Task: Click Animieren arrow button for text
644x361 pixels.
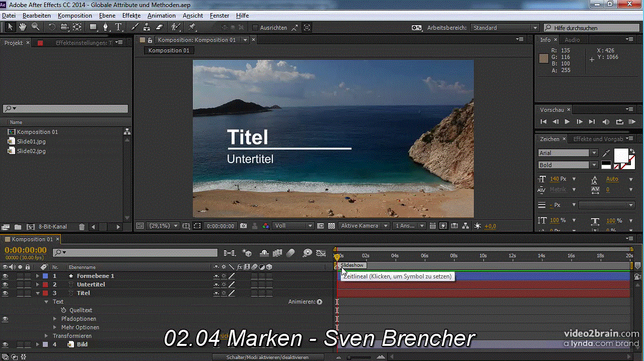Action: (319, 302)
